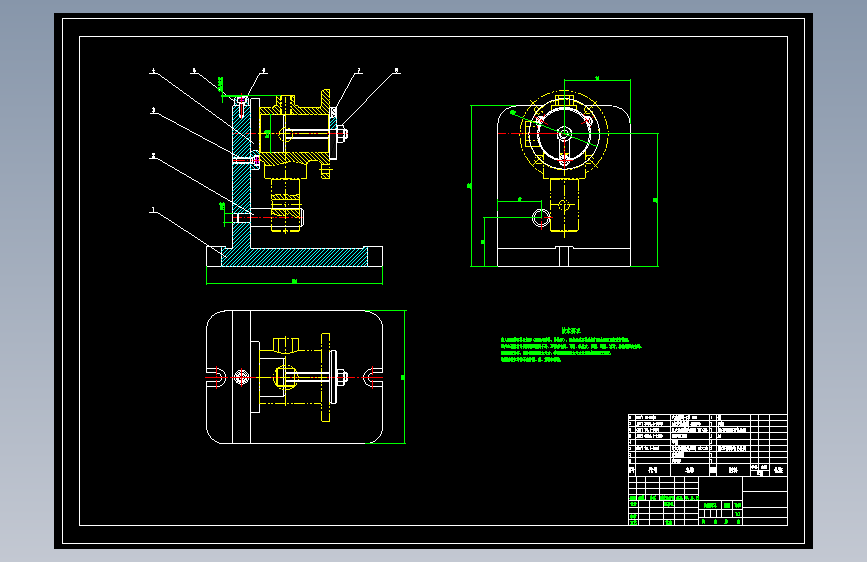The image size is (867, 562).
Task: Pick the overall height dimension left of side view
Action: [x=471, y=186]
